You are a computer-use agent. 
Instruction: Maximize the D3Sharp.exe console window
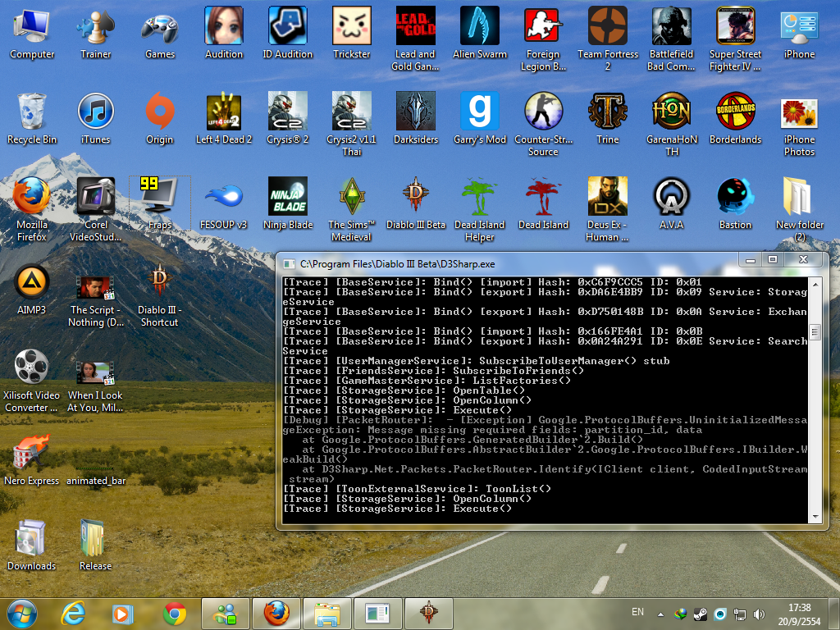(773, 259)
